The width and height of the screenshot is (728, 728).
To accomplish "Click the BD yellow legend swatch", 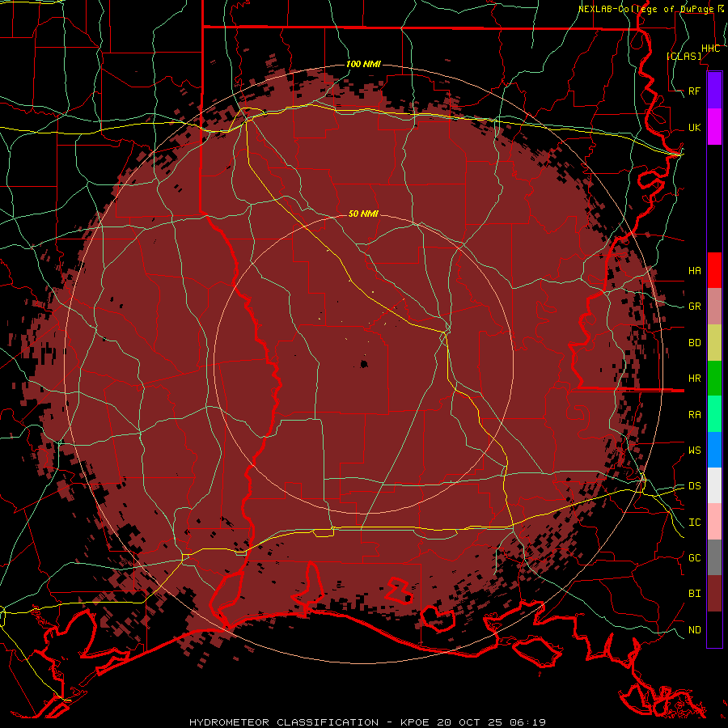I will click(x=714, y=343).
